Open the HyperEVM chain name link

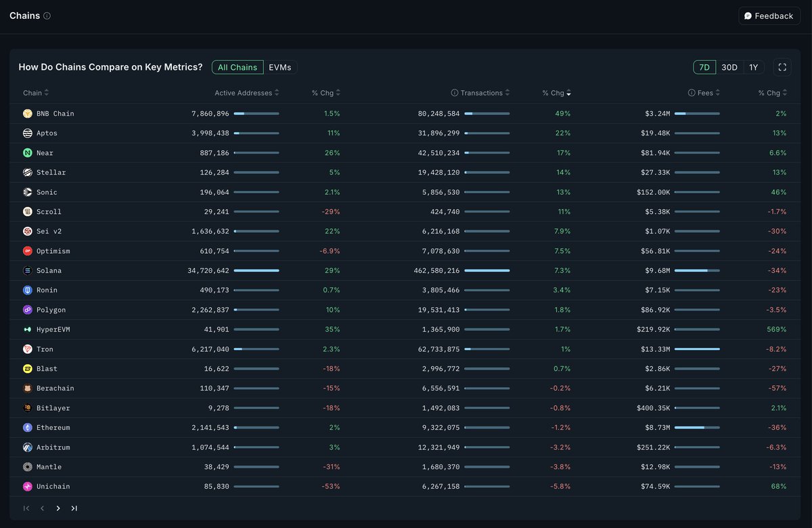[53, 330]
